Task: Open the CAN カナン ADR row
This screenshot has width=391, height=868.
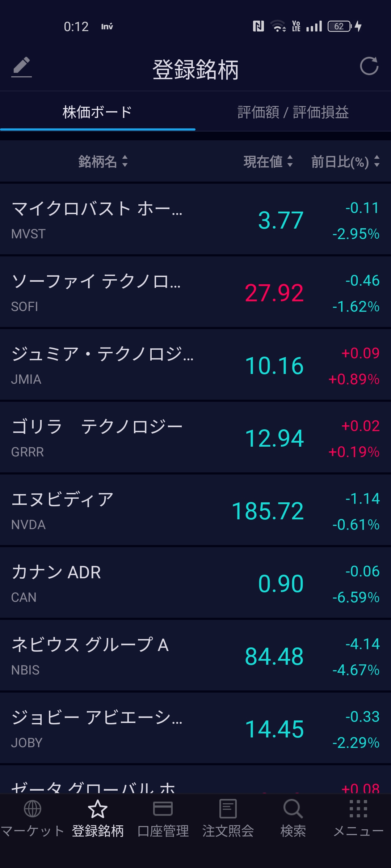Action: [x=195, y=583]
